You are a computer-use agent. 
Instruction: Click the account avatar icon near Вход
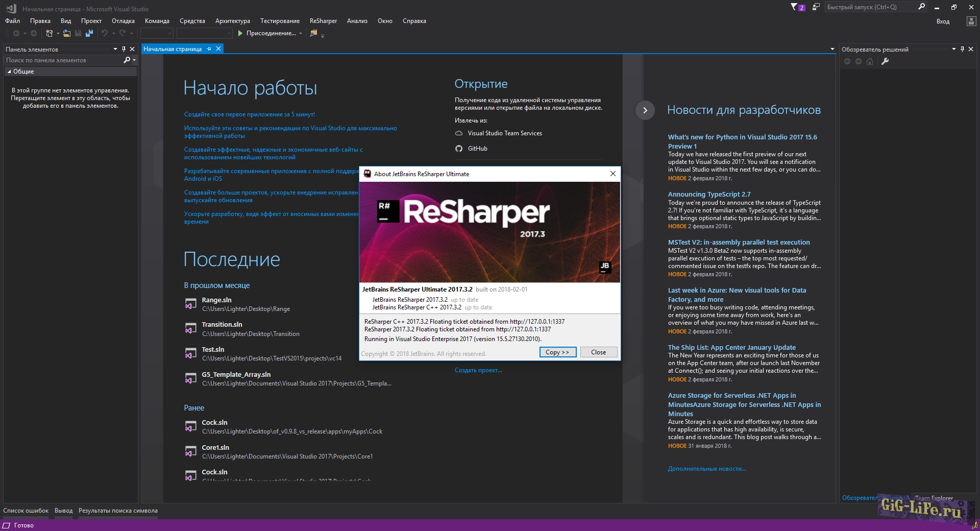pos(971,21)
